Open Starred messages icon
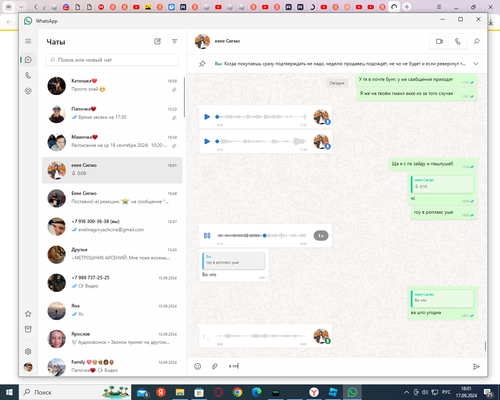Viewport: 500px width, 400px height. (x=28, y=314)
